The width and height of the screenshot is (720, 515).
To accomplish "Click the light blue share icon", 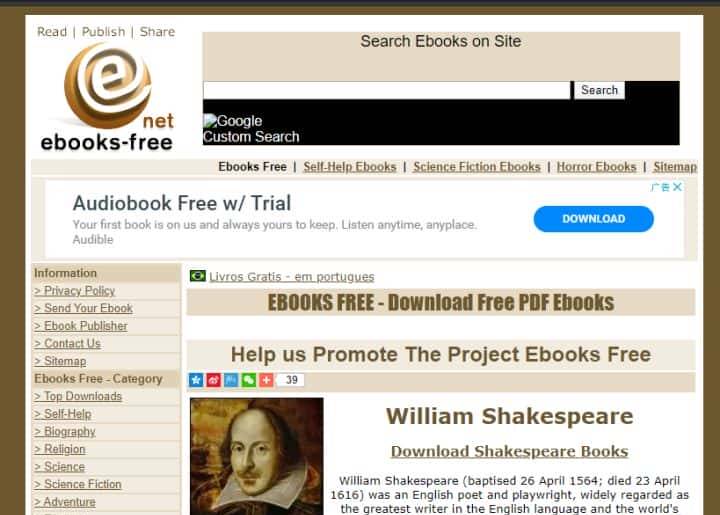I will click(x=231, y=380).
